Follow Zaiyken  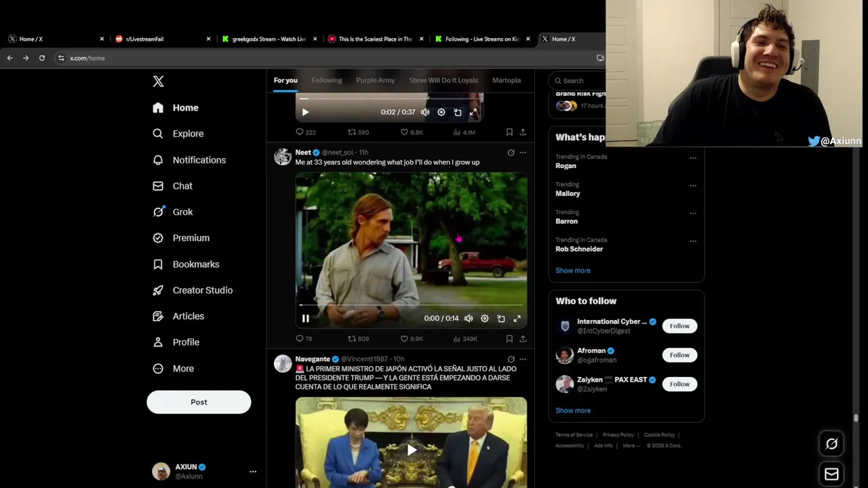(x=679, y=384)
